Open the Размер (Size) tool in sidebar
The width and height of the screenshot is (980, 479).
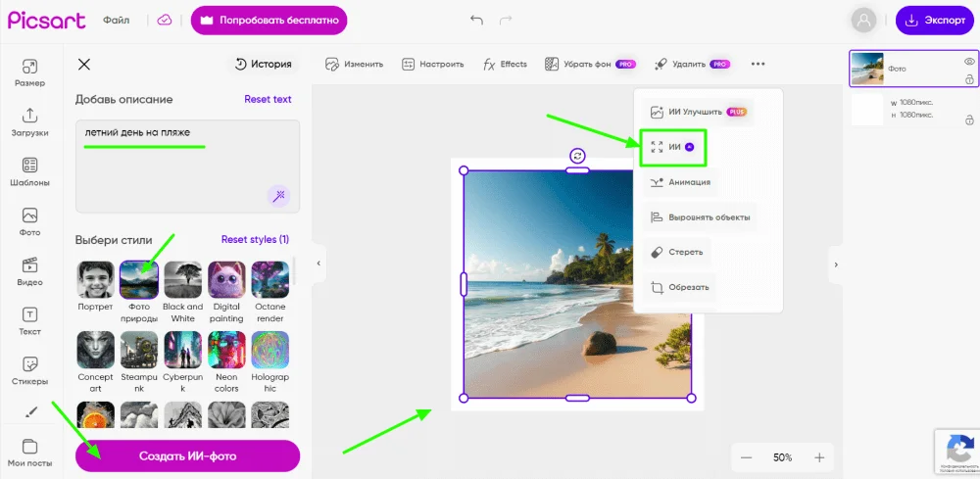[29, 72]
